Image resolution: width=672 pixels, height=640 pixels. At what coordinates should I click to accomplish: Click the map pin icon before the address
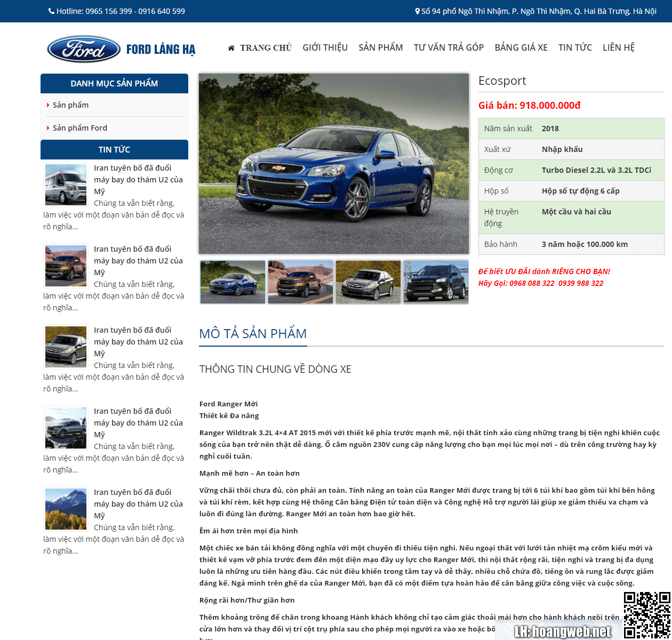coord(418,11)
